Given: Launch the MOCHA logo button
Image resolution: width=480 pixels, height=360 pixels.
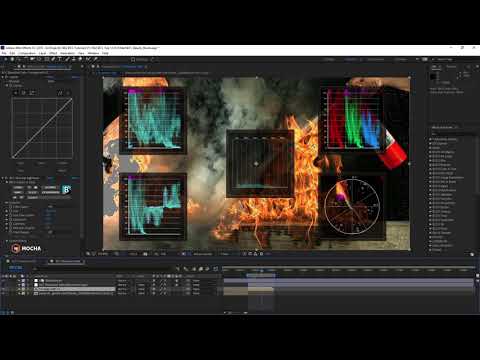Looking at the screenshot, I should [26, 248].
